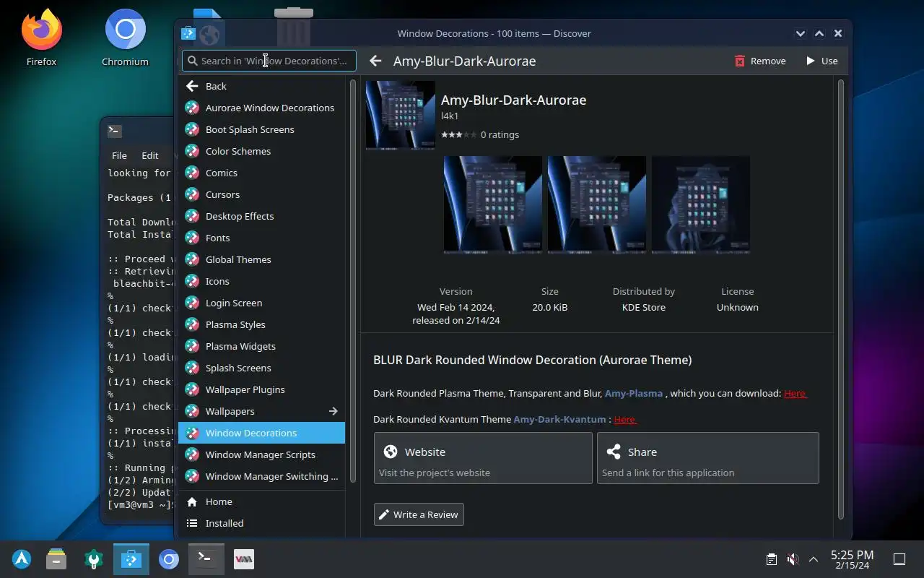Open the Installed applications list
The width and height of the screenshot is (924, 578).
point(261,523)
